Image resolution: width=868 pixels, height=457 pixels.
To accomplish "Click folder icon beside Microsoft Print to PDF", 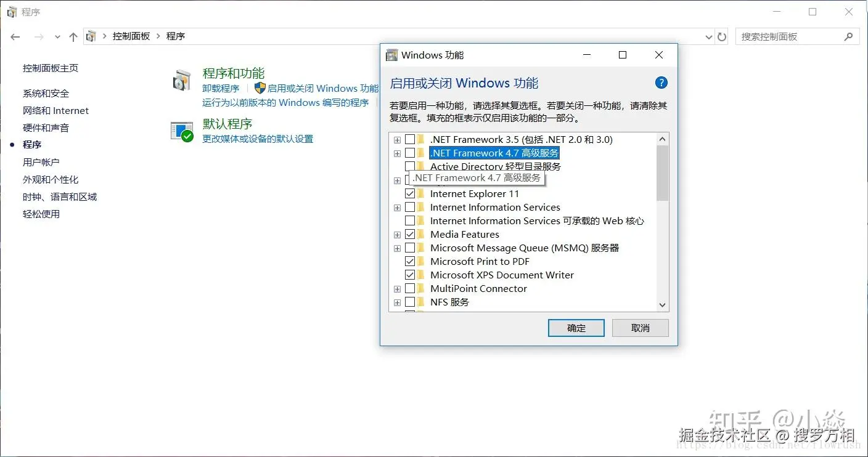I will click(421, 261).
